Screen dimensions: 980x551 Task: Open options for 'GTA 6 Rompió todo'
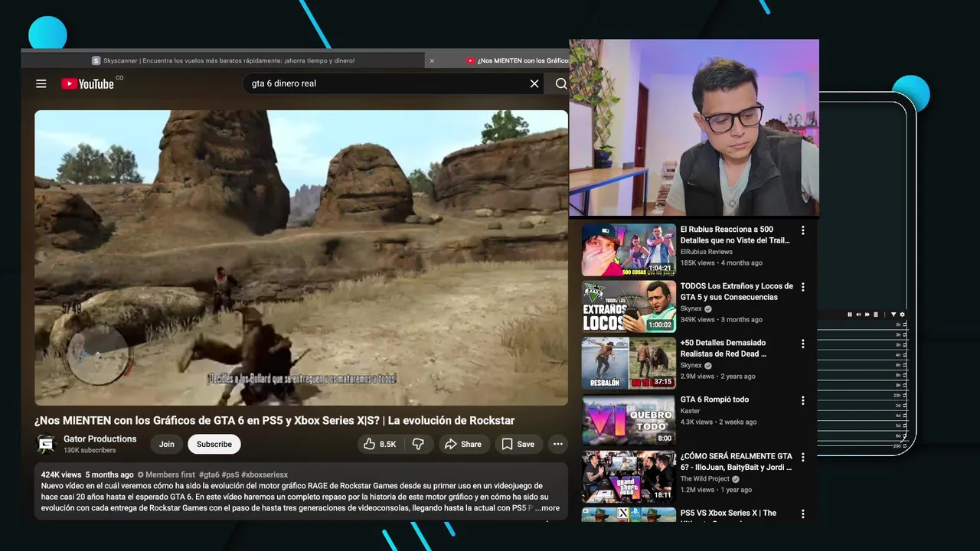pos(803,400)
